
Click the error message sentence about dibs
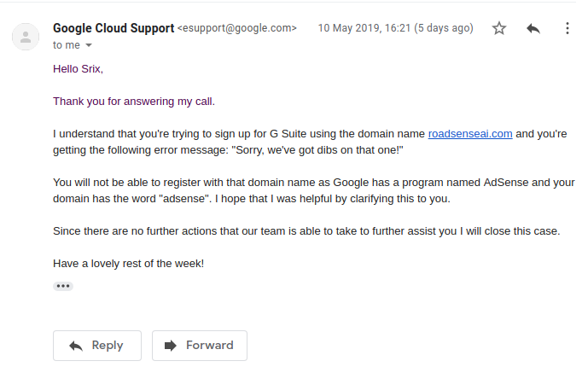(x=310, y=142)
